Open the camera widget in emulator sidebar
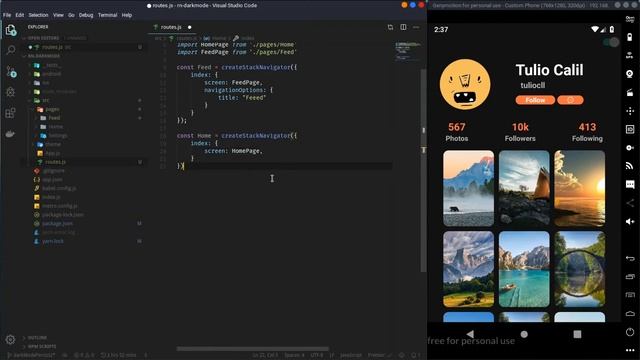 tap(629, 74)
